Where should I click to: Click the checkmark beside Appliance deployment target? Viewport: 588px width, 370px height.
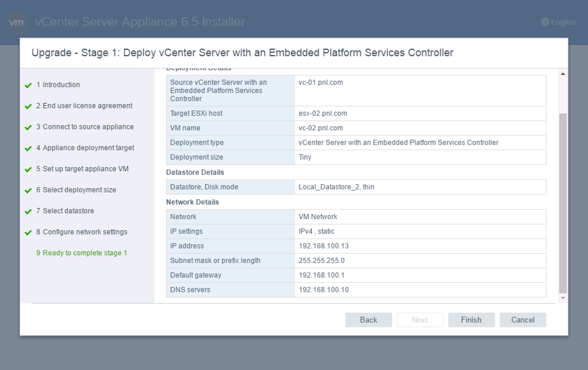[28, 148]
